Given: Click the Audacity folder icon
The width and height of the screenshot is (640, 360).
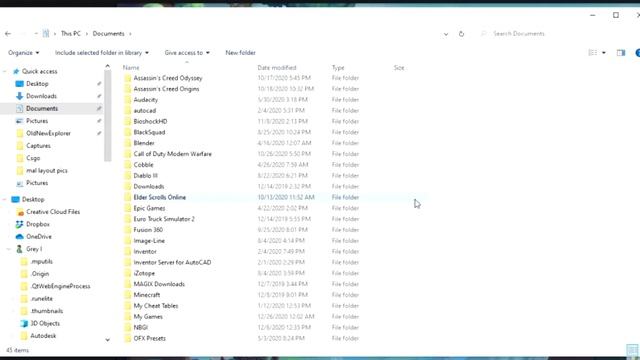Looking at the screenshot, I should point(128,100).
